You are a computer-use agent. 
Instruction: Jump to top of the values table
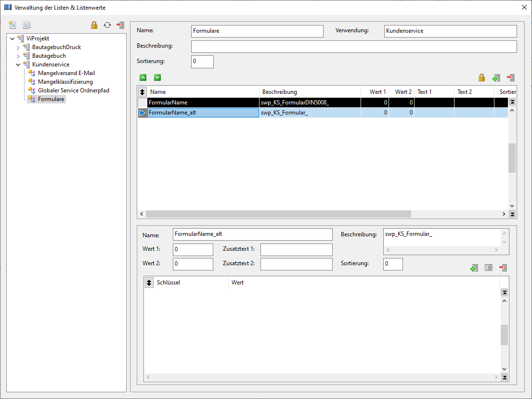[512, 102]
